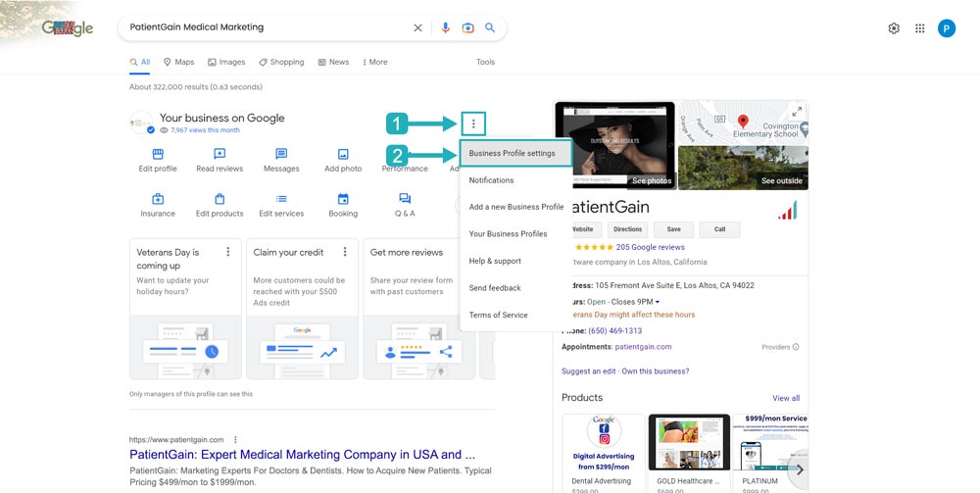Open See outside thumbnail
This screenshot has height=493, width=980.
point(743,168)
